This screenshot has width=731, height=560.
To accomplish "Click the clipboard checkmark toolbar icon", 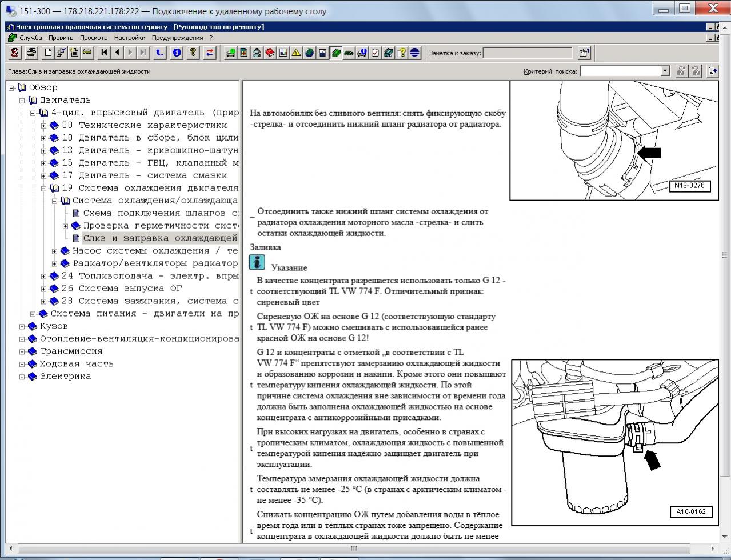I will pyautogui.click(x=375, y=53).
